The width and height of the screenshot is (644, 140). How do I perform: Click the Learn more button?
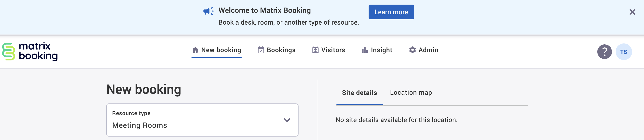(391, 12)
